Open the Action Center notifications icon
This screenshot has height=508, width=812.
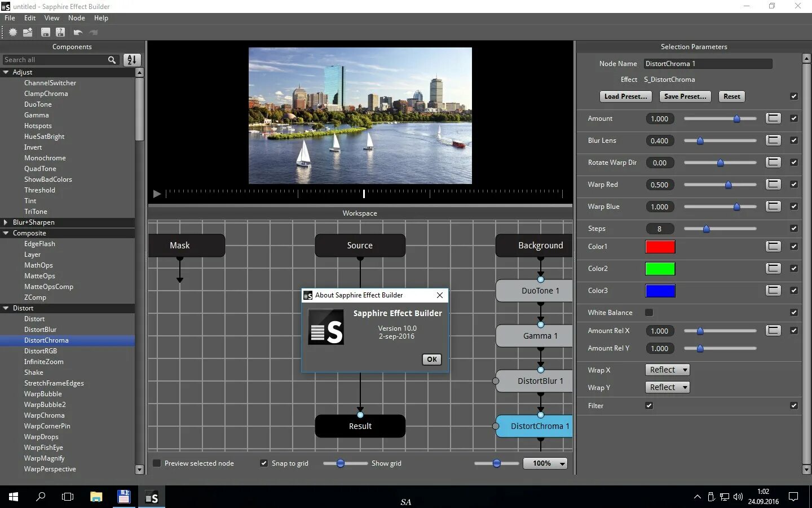[x=793, y=497]
